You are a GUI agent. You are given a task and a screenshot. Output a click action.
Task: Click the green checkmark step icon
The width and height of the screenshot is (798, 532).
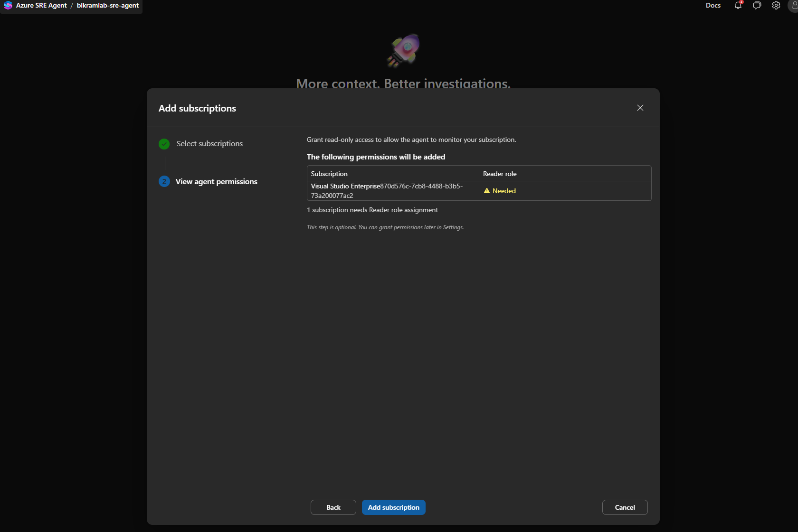pyautogui.click(x=164, y=144)
